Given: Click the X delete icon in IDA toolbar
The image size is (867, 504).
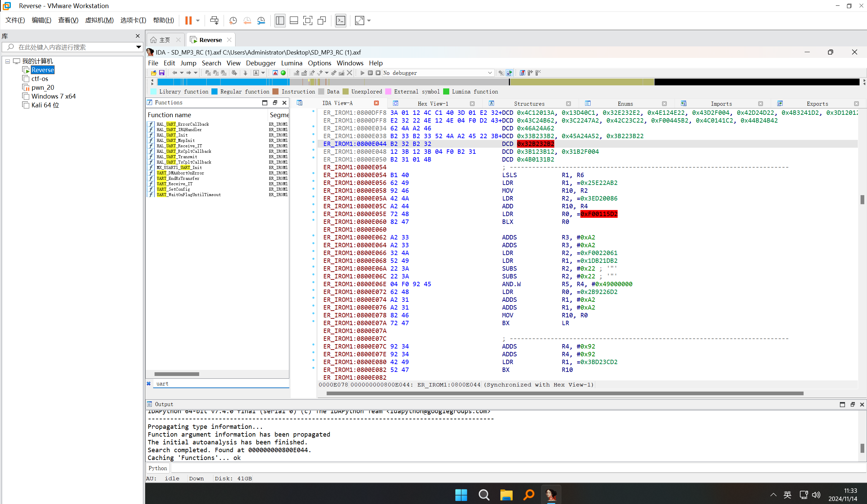Looking at the screenshot, I should (350, 73).
